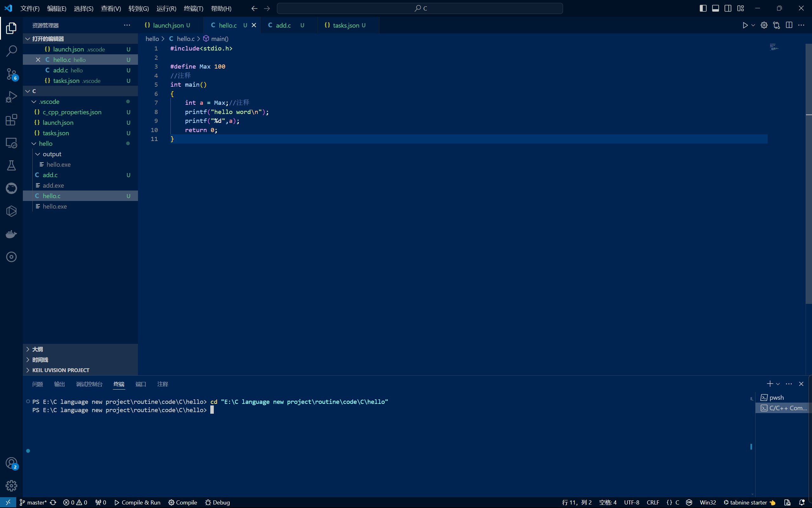Image resolution: width=812 pixels, height=508 pixels.
Task: Close the bottom panel
Action: (801, 384)
